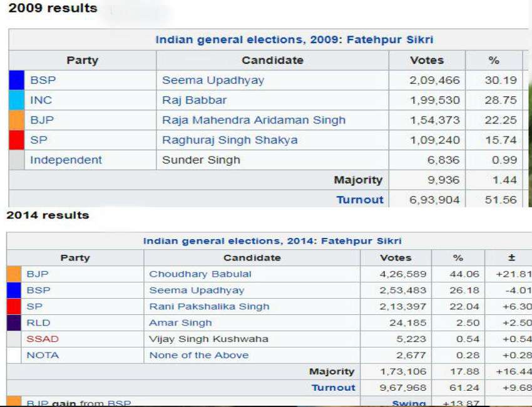
Task: Open the Swing link in 2014 table
Action: point(409,403)
